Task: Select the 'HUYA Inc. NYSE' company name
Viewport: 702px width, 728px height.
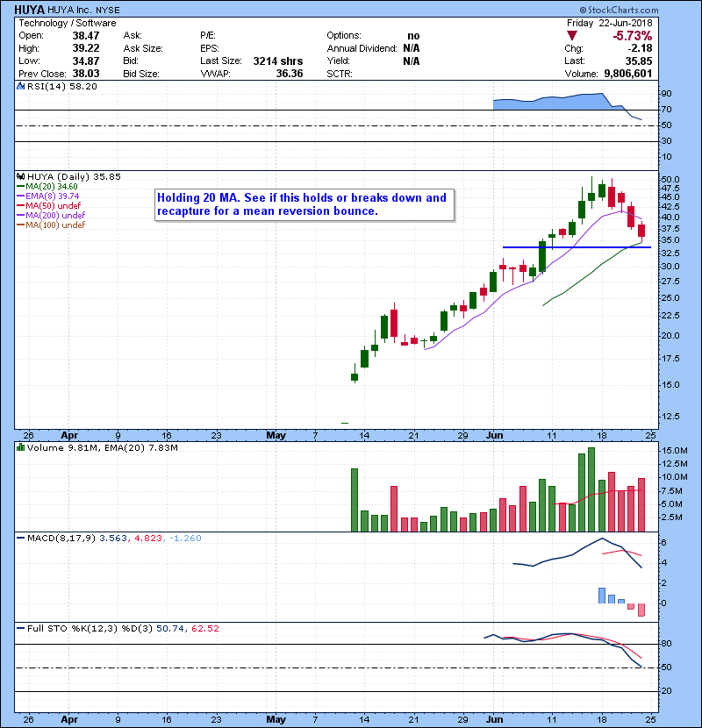Action: pyautogui.click(x=83, y=11)
